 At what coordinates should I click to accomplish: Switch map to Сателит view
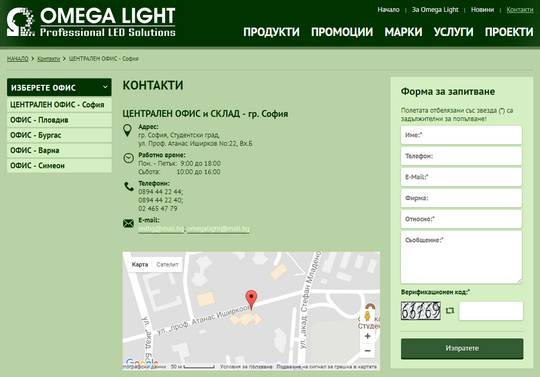tap(167, 264)
